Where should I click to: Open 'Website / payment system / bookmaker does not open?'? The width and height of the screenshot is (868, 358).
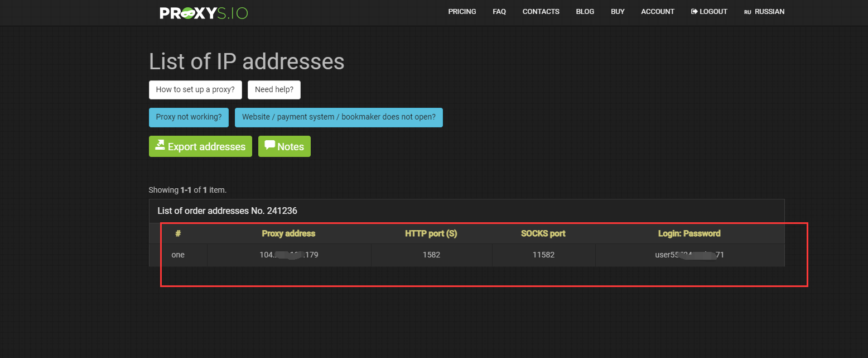click(339, 117)
